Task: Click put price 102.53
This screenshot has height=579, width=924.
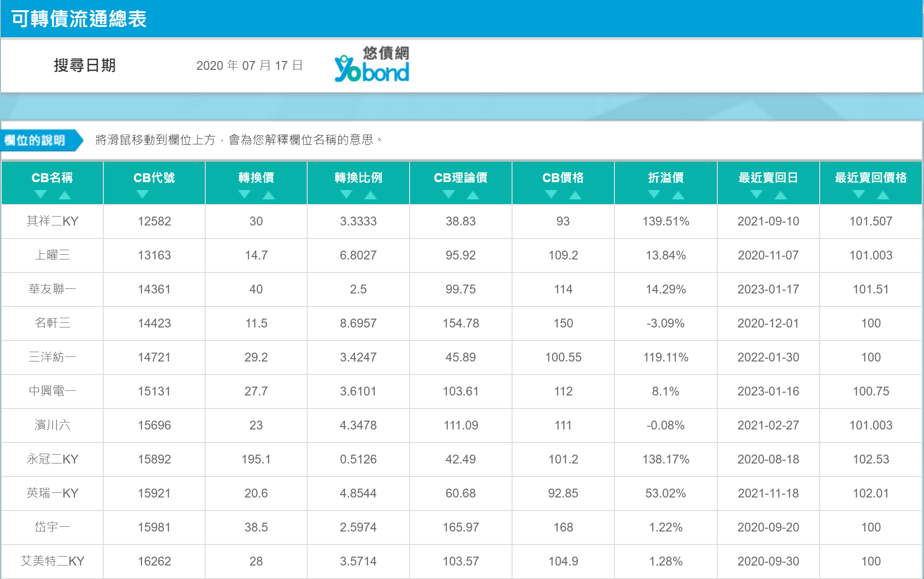Action: click(x=871, y=459)
